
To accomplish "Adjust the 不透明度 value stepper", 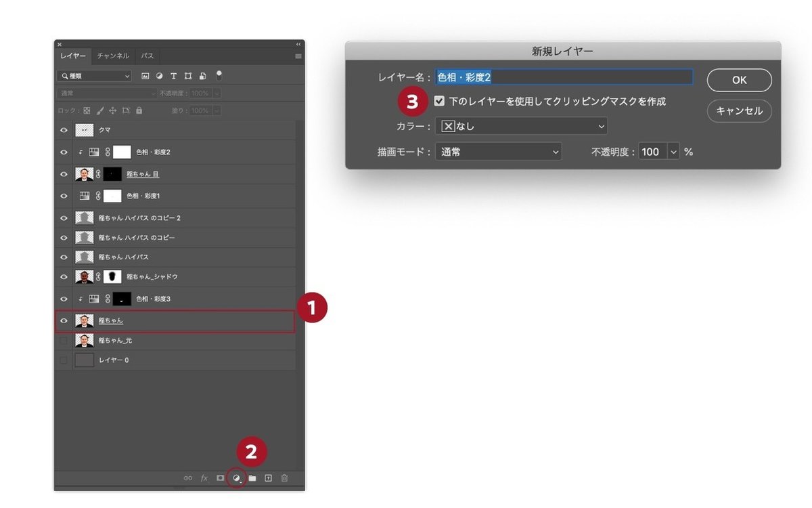I will point(674,151).
